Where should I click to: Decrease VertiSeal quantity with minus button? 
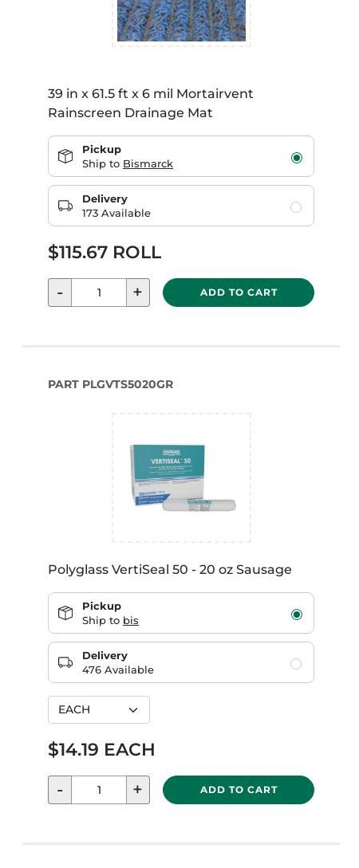pos(60,789)
